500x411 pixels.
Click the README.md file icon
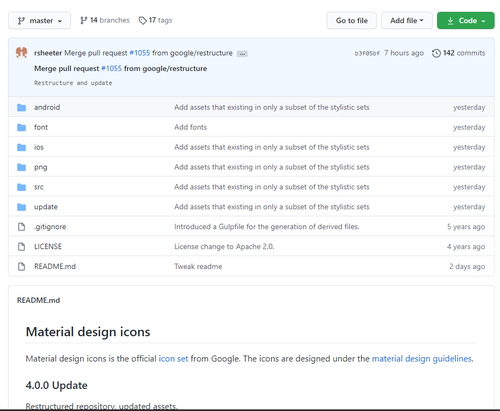coord(22,266)
